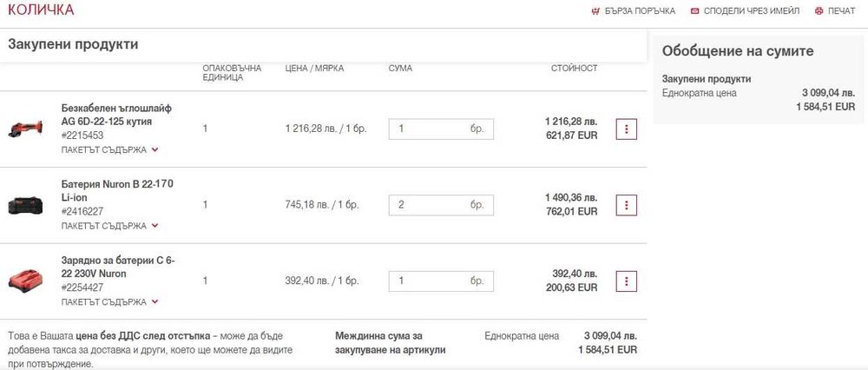
Task: Click unit price 392,40 лв. / 1 бр.
Action: [322, 281]
